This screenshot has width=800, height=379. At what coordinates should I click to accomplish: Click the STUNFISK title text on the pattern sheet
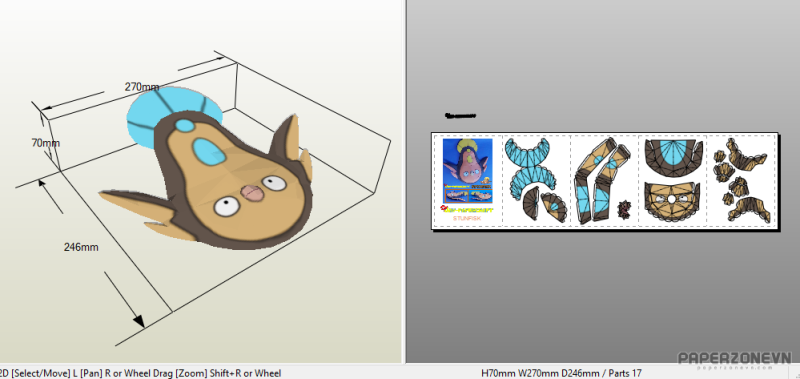click(x=467, y=218)
